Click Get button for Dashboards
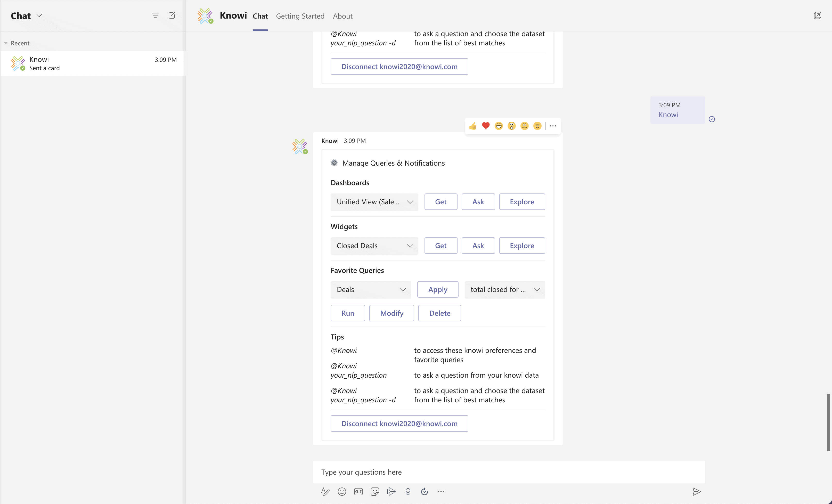The height and width of the screenshot is (504, 832). click(441, 202)
